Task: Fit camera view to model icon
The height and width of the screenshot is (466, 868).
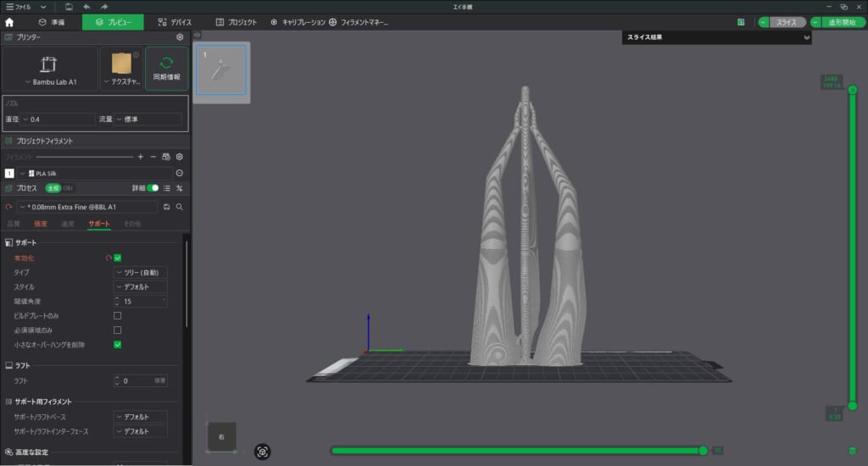Action: 263,452
